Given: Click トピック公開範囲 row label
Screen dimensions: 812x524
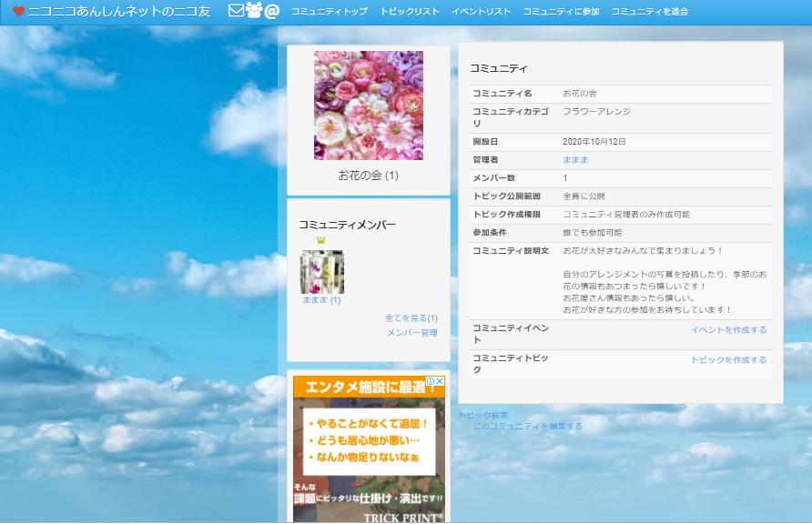Looking at the screenshot, I should point(506,196).
